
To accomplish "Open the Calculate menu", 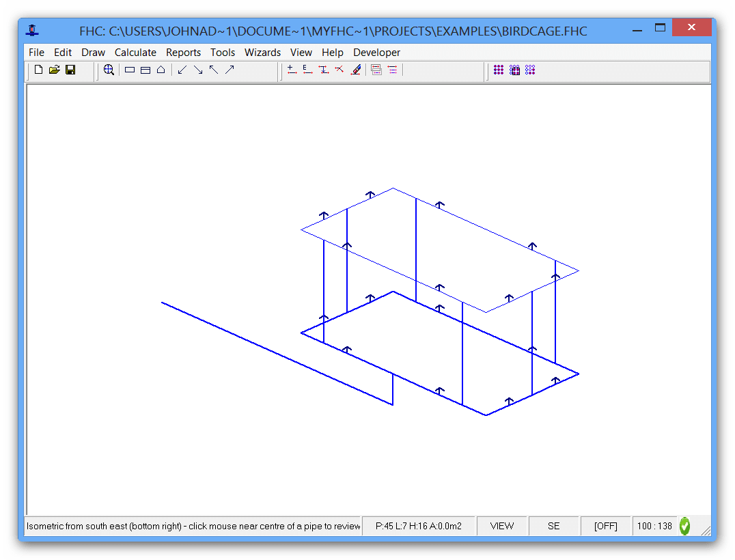I will click(135, 52).
